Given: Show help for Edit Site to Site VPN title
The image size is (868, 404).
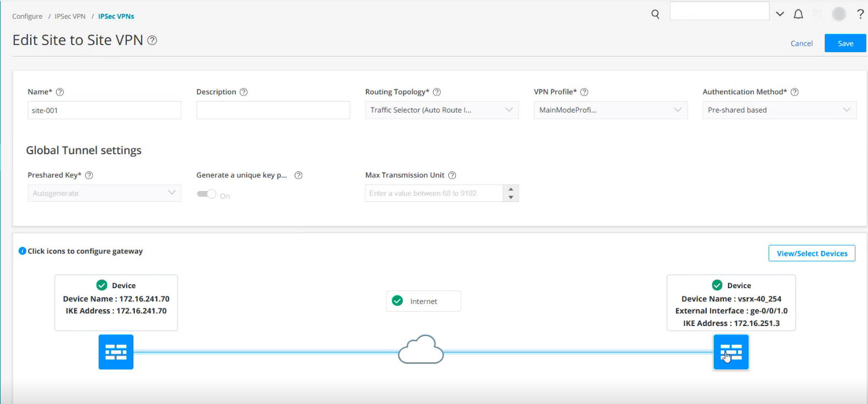Looking at the screenshot, I should [x=153, y=40].
